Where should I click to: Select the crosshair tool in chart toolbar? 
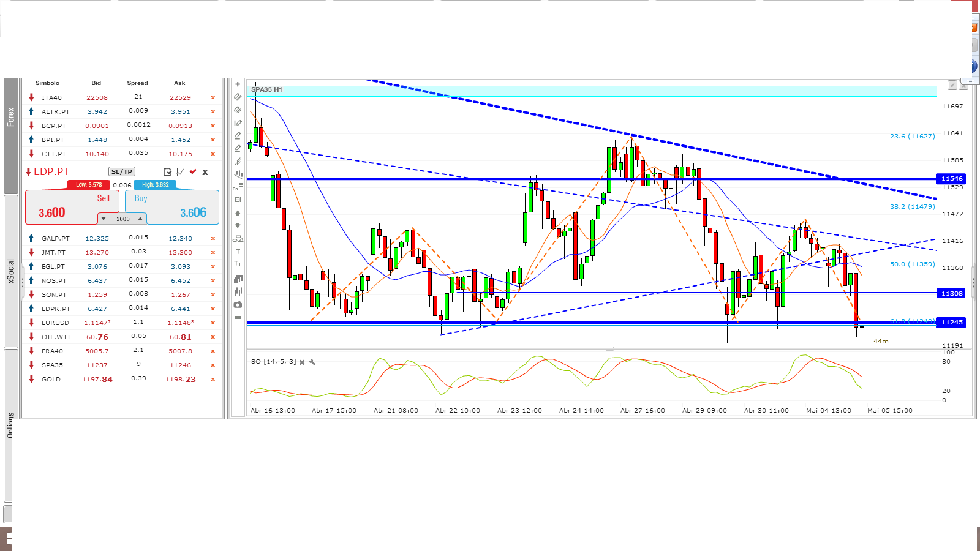click(238, 84)
